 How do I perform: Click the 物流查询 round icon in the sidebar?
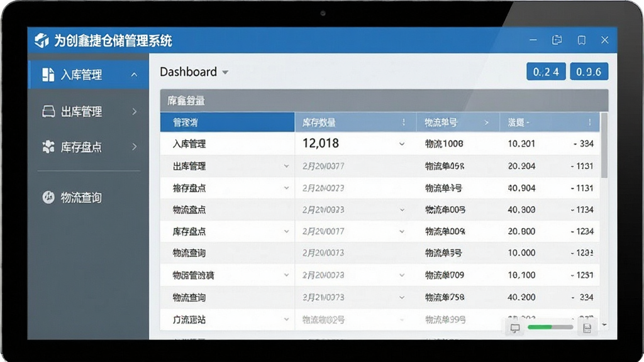click(x=48, y=197)
